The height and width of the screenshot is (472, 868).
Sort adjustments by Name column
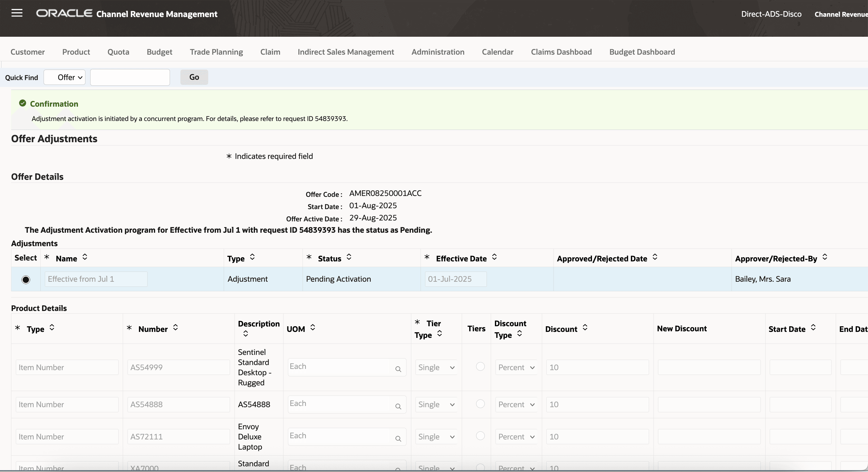(85, 258)
